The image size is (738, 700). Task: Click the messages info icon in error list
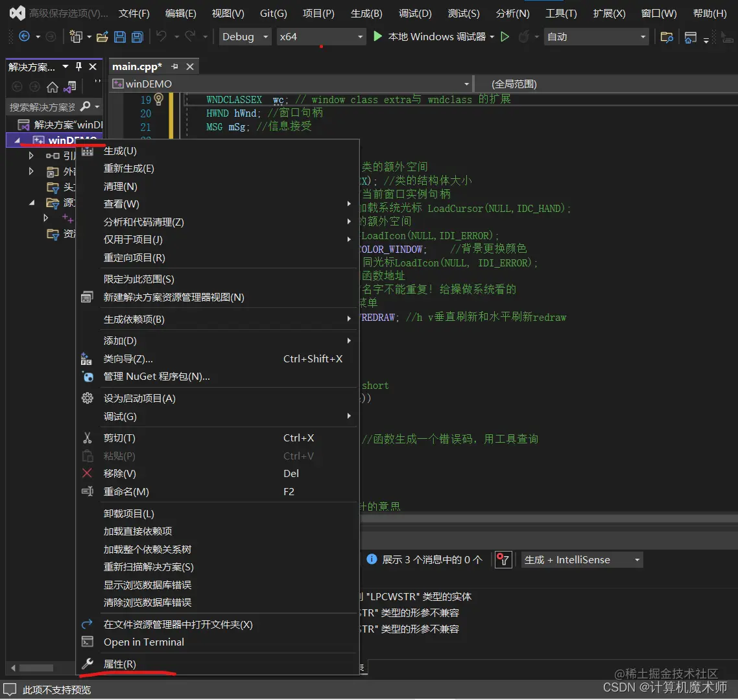(372, 559)
